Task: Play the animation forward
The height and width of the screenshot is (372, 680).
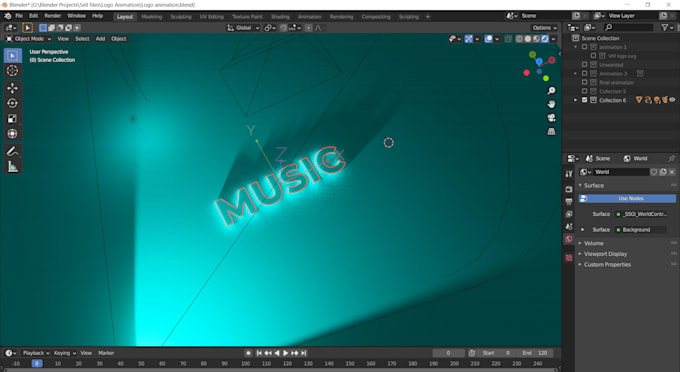Action: click(x=285, y=353)
